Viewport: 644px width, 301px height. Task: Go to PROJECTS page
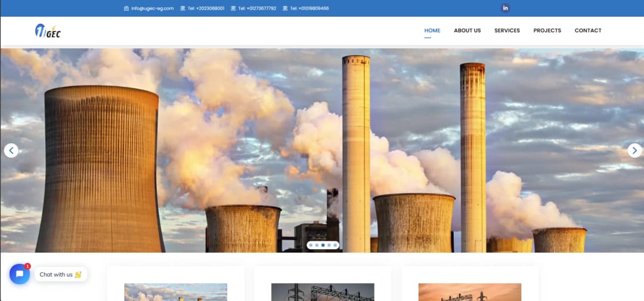547,30
